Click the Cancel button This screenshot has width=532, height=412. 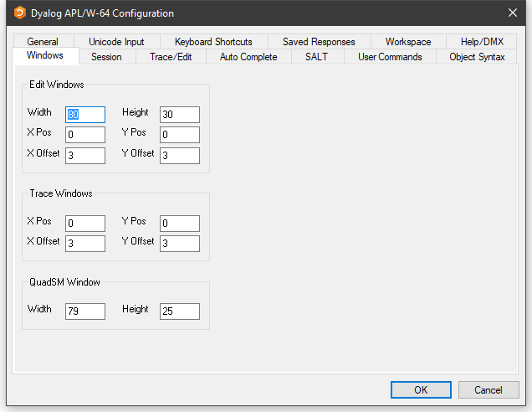click(x=489, y=390)
